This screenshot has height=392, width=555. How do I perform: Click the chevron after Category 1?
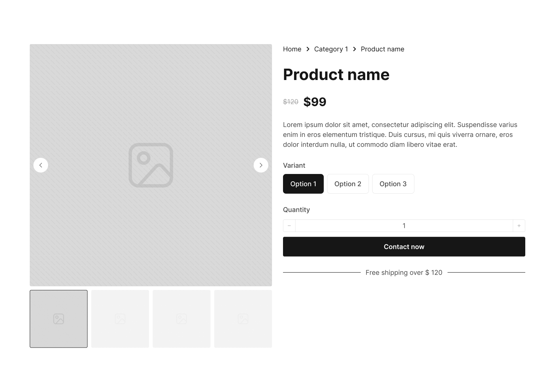(355, 49)
